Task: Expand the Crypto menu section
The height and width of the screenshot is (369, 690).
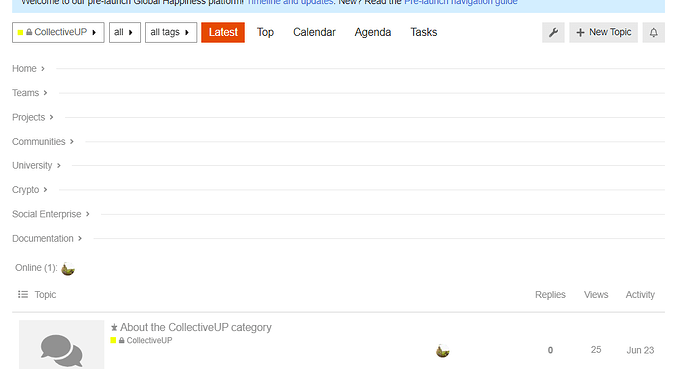Action: point(30,190)
